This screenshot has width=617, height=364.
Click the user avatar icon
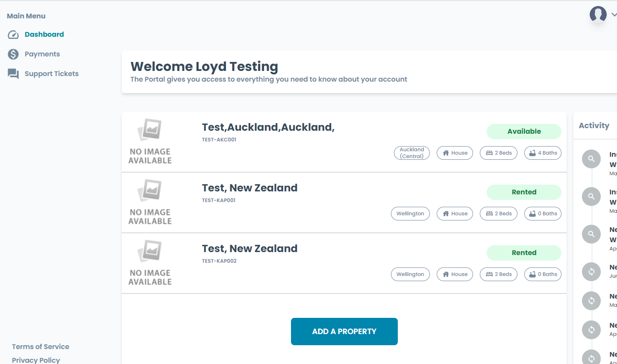coord(598,14)
